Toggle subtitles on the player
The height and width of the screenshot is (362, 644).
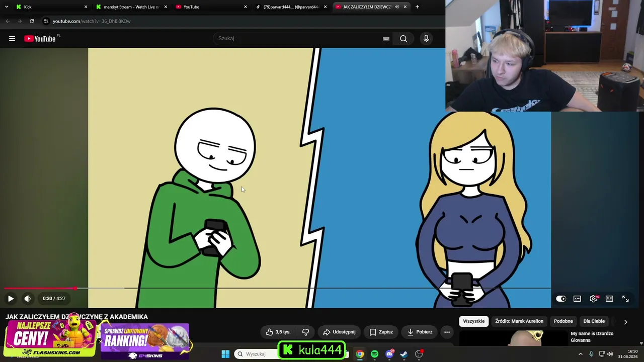tap(577, 299)
